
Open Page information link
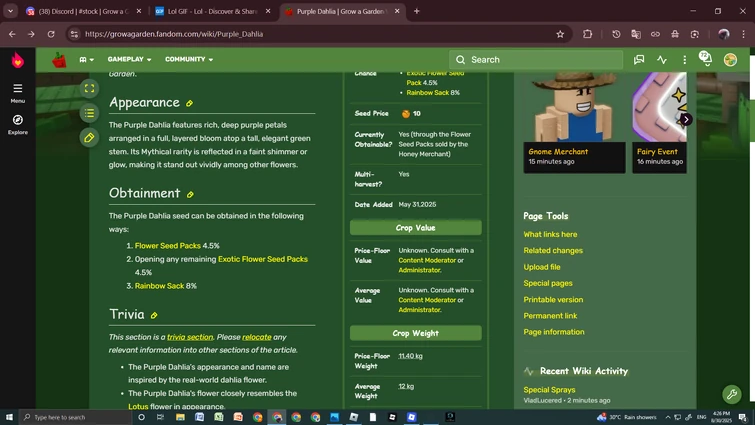tap(554, 332)
